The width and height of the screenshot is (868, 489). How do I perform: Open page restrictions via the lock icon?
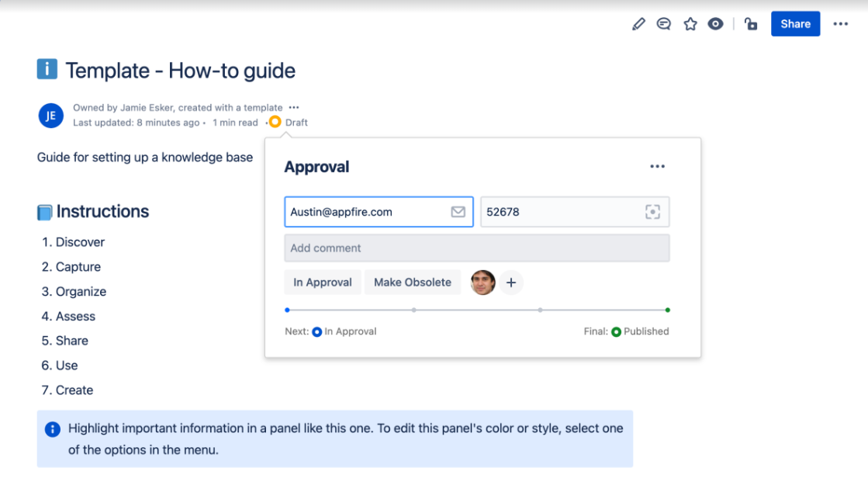pos(750,23)
